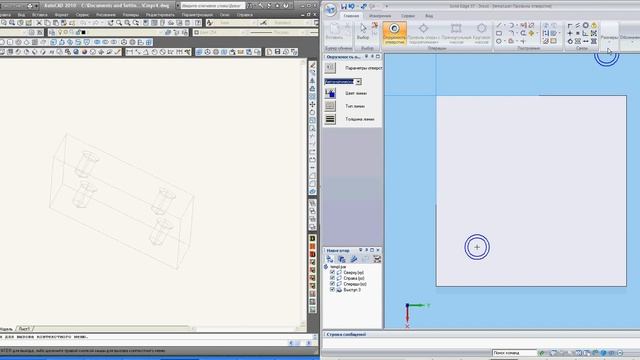Open the Рисование menu in AutoCAD
The width and height of the screenshot is (640, 360).
tap(106, 15)
